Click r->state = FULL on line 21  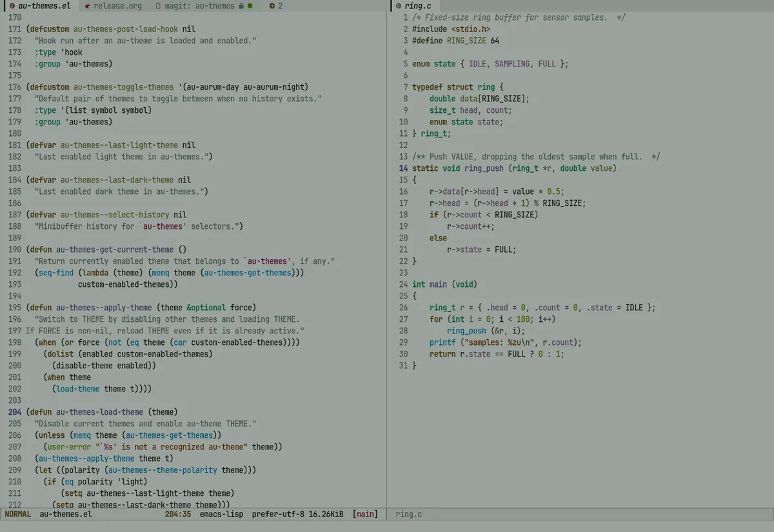482,250
